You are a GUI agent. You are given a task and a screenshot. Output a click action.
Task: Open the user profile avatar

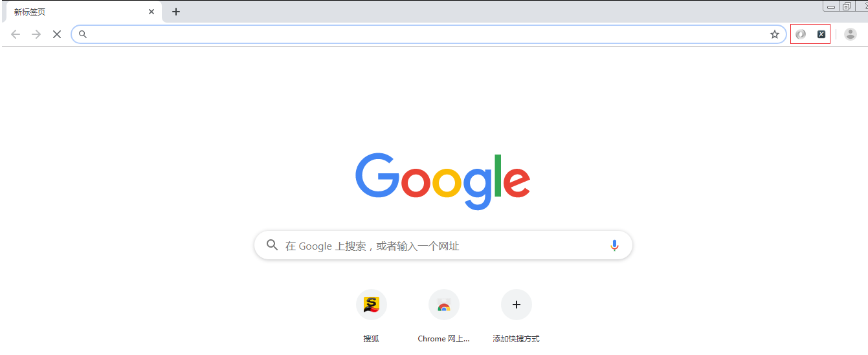click(x=851, y=34)
